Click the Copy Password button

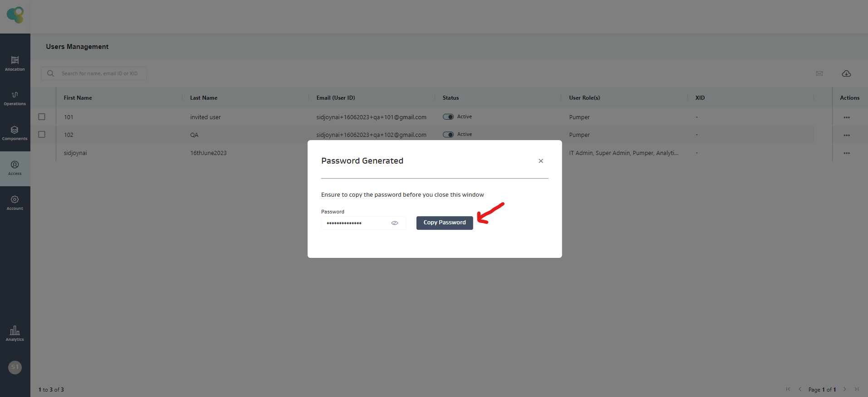pyautogui.click(x=444, y=223)
